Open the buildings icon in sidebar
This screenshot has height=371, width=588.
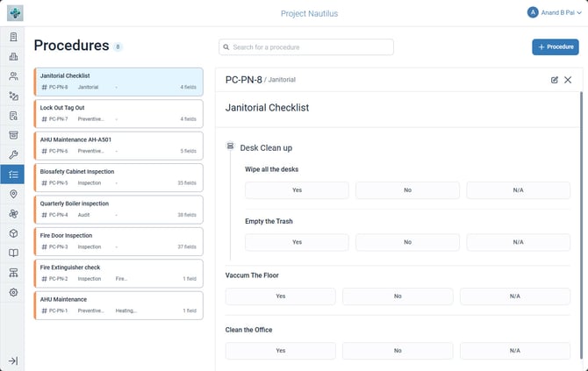click(13, 57)
